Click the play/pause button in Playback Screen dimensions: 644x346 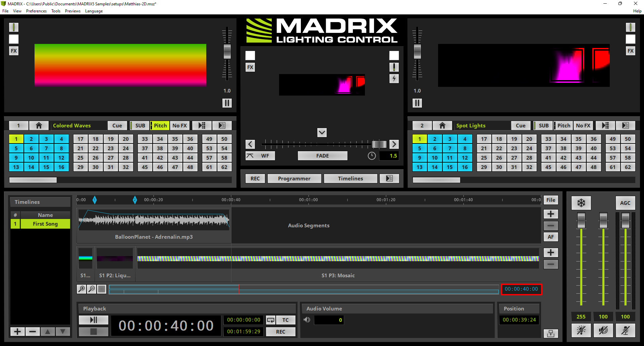pos(94,320)
